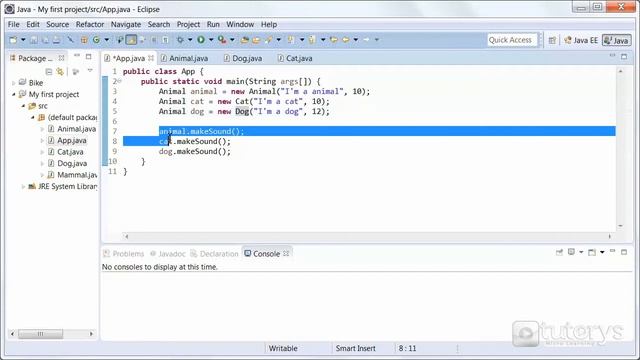Screen dimensions: 640x360
Task: Click the Run Last Tool icon
Action: (222, 40)
